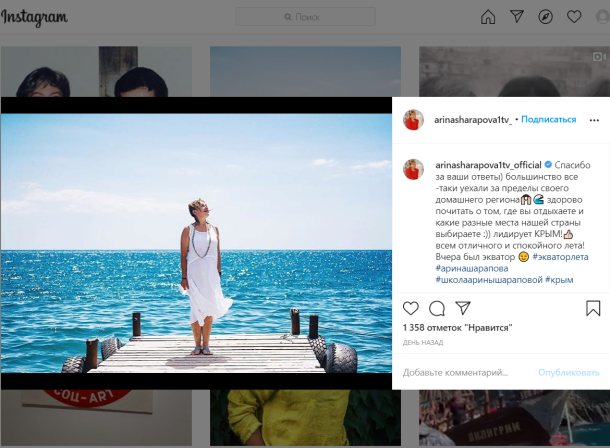Click Опубликовать to post comment
This screenshot has width=610, height=448.
[x=568, y=373]
